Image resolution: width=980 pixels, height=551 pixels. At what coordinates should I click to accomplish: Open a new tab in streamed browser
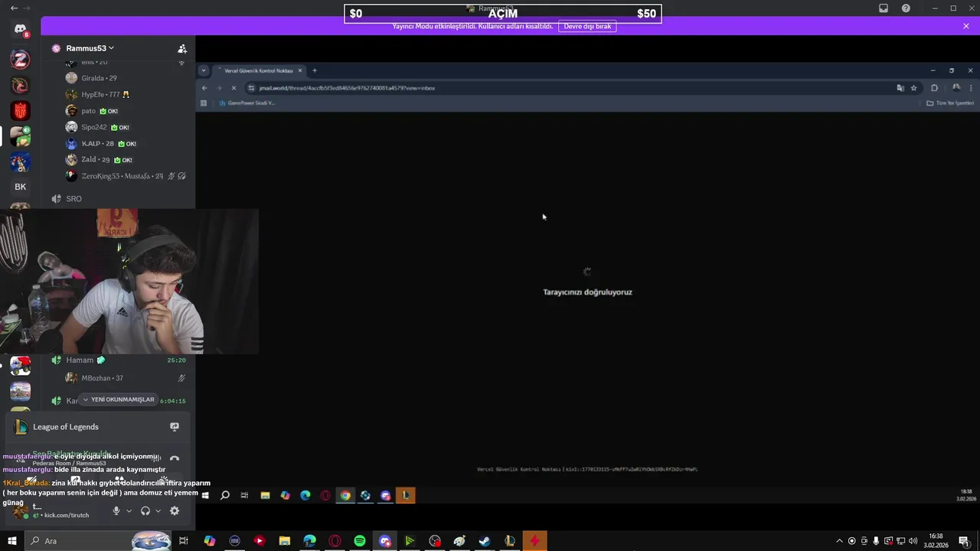[314, 70]
